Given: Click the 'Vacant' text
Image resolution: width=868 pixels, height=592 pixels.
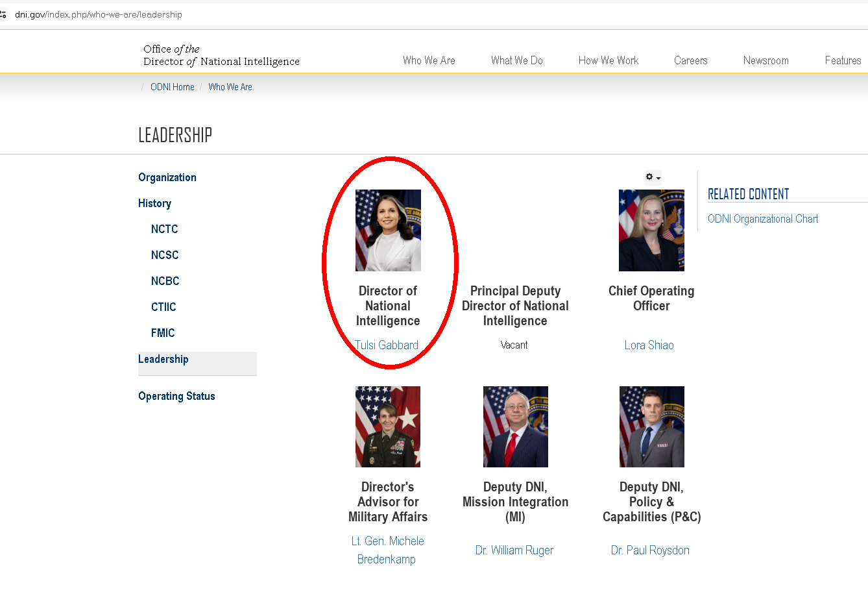Looking at the screenshot, I should click(x=514, y=345).
